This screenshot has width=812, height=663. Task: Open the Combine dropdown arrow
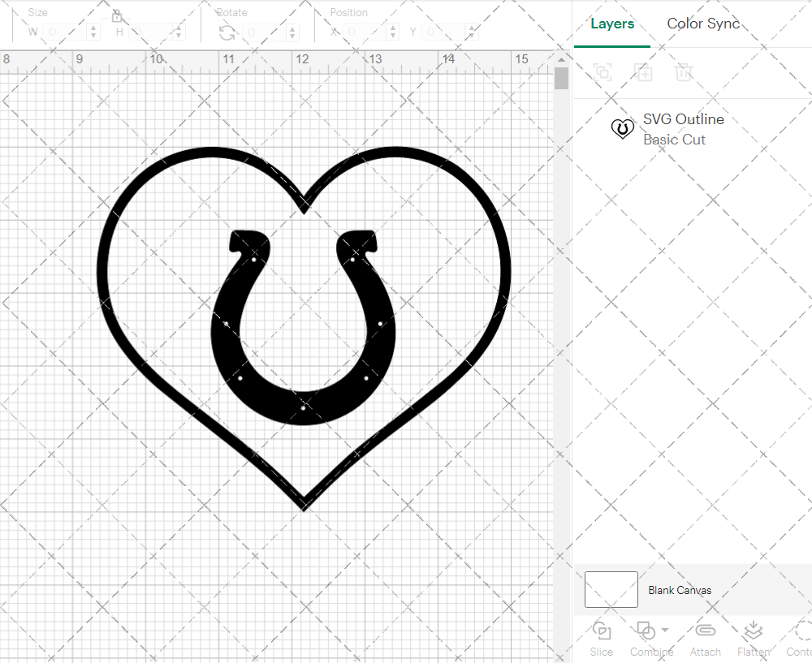[665, 630]
